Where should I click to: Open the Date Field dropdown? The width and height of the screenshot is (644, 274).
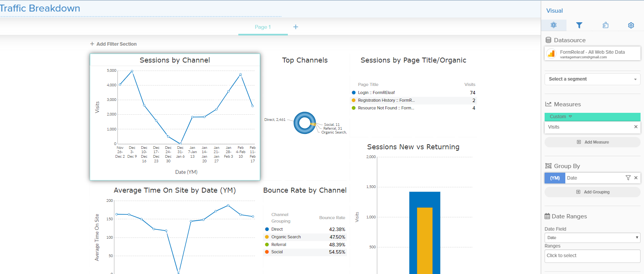[592, 238]
